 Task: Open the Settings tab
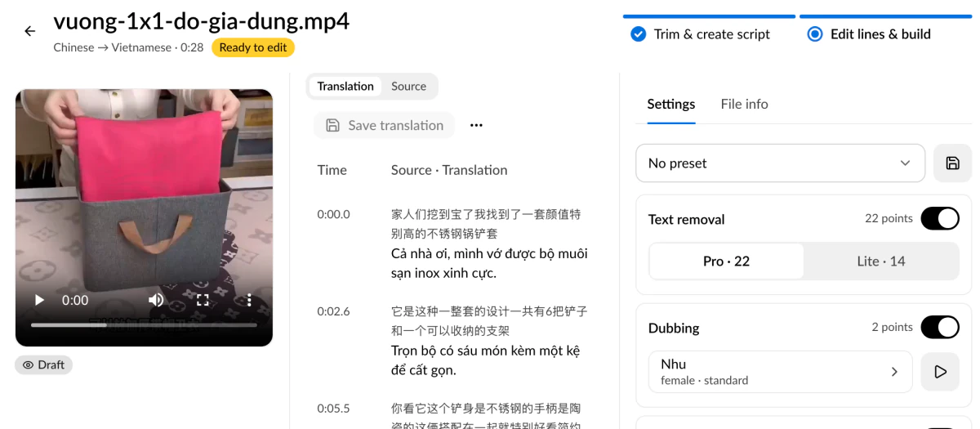tap(671, 104)
